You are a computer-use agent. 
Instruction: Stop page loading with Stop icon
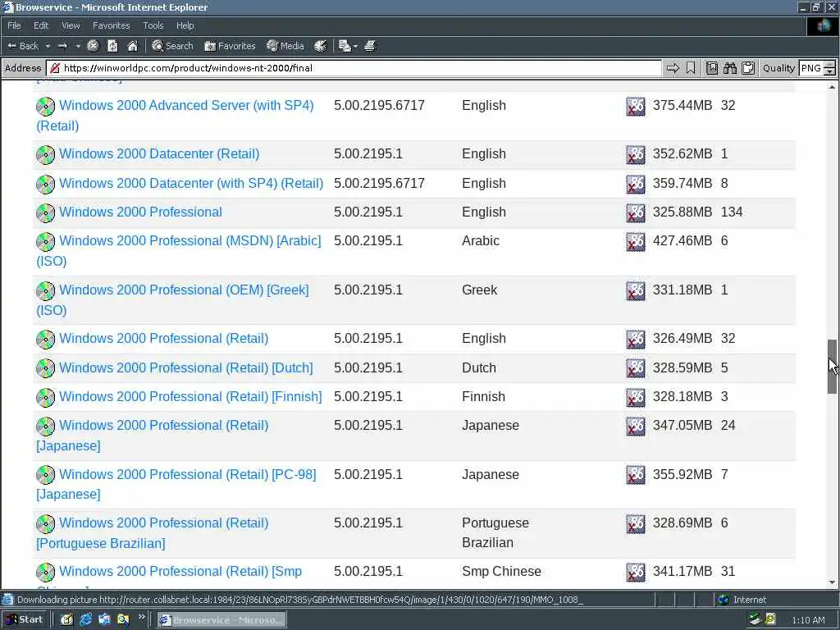[x=93, y=46]
